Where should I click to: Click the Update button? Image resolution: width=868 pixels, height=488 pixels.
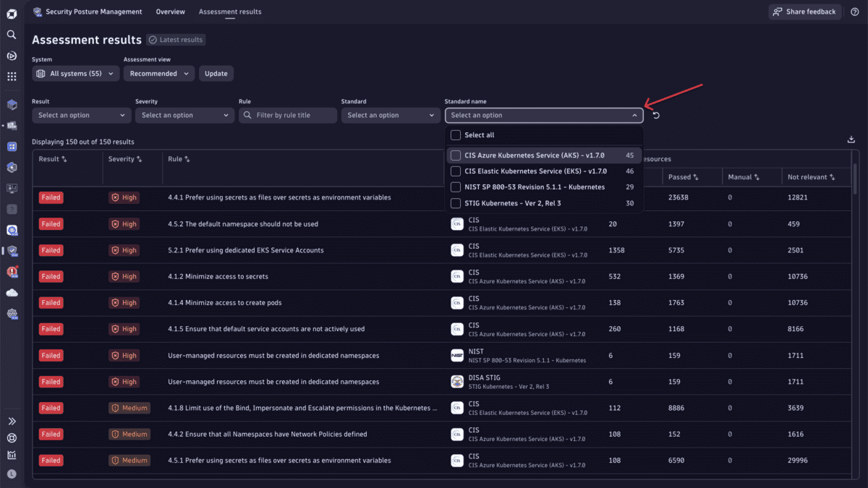[x=216, y=74]
